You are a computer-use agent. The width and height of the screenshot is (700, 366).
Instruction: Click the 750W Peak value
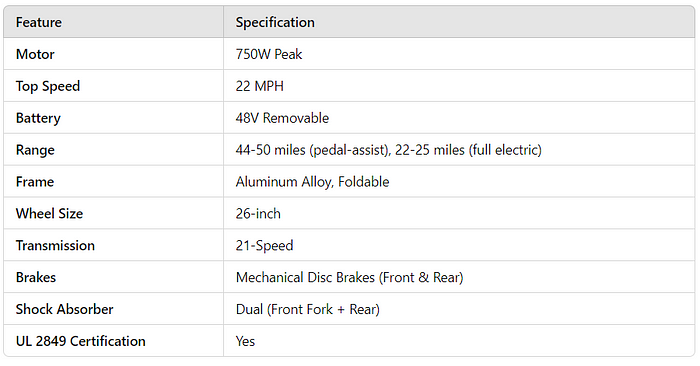[269, 54]
